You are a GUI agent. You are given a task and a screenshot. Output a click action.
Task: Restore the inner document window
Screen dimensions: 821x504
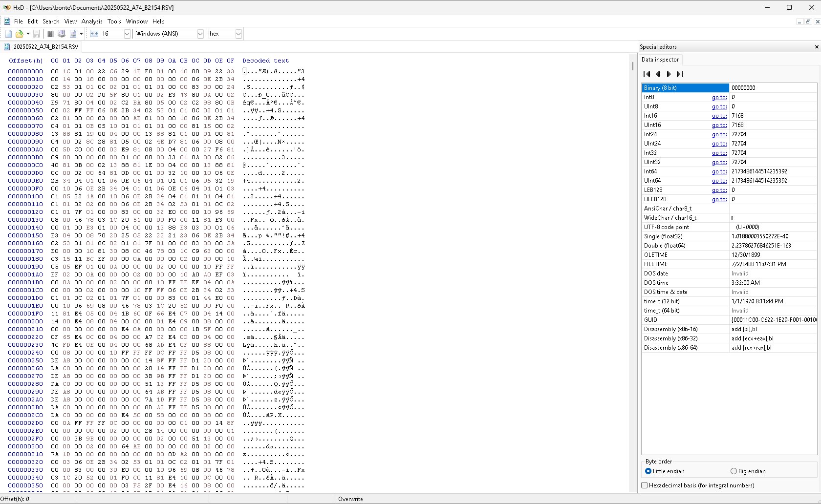point(808,21)
